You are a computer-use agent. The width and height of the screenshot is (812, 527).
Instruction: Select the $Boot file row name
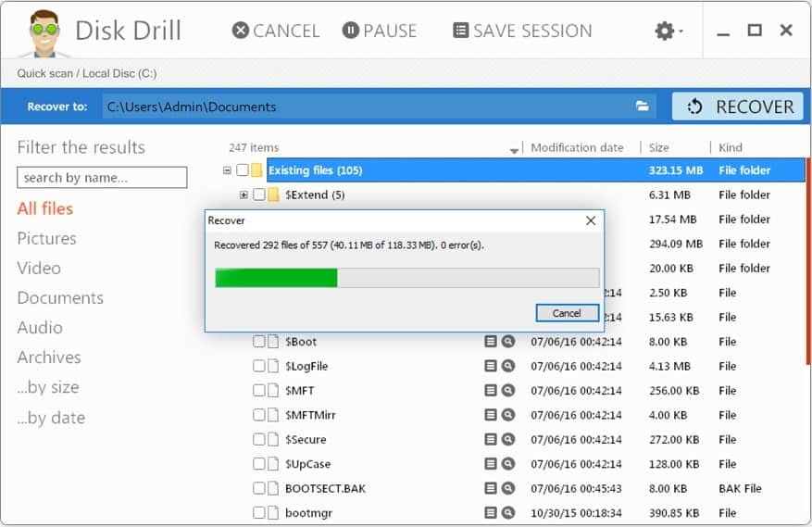click(300, 342)
